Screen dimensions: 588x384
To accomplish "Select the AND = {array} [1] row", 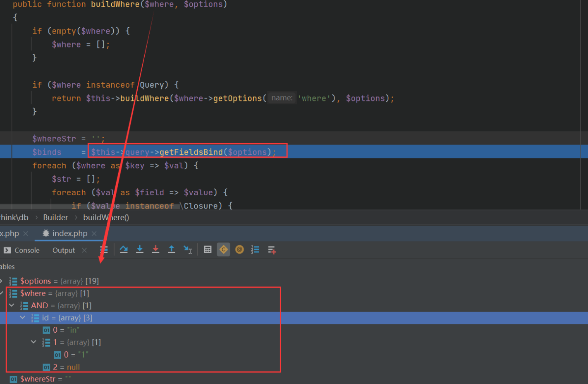I will pos(294,305).
